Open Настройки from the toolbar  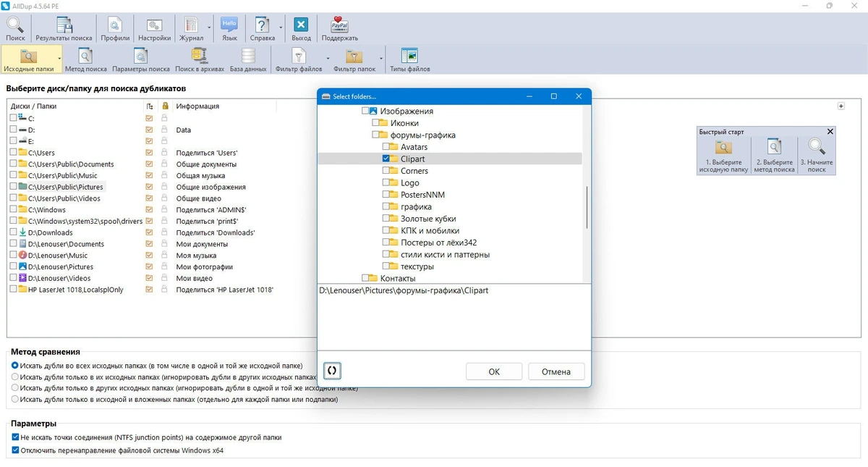point(155,28)
